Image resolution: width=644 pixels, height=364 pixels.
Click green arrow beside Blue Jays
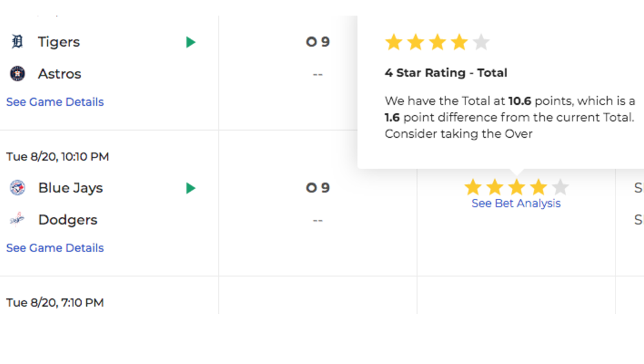[x=191, y=188]
